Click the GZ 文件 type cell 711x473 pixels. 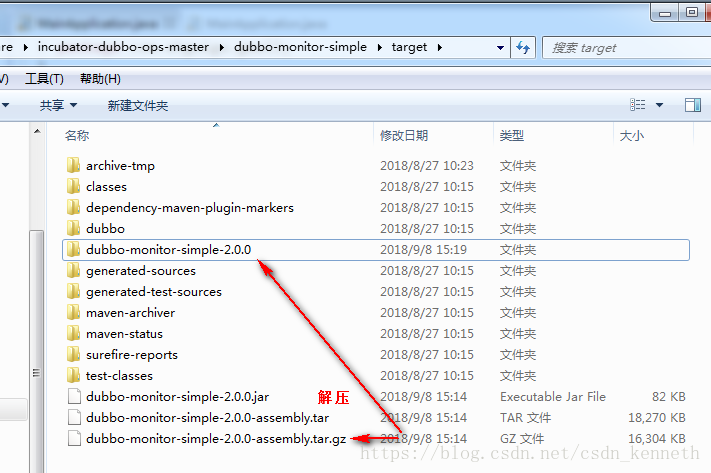pos(522,439)
